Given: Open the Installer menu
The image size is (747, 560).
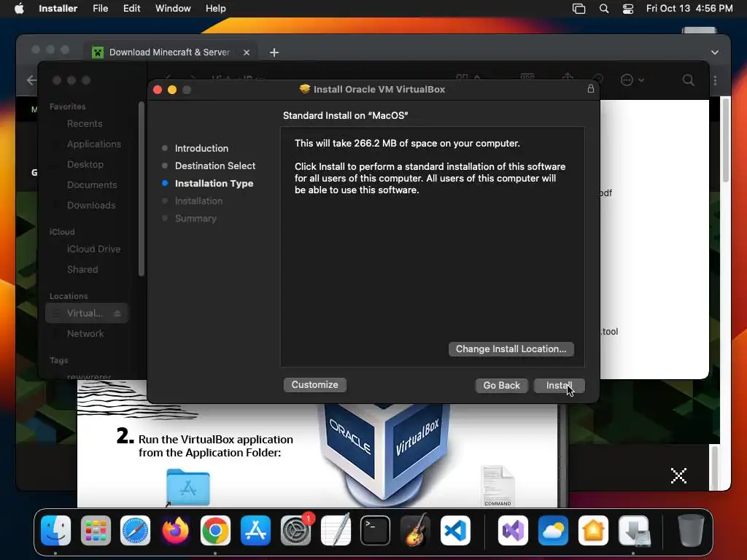Looking at the screenshot, I should (x=58, y=8).
